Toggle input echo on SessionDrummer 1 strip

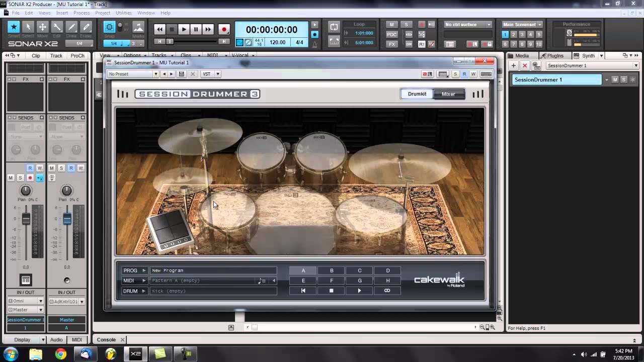40,178
